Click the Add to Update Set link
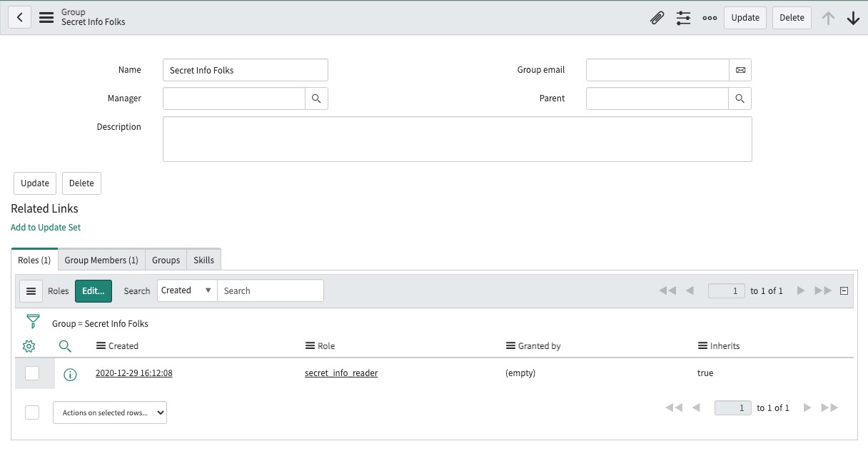 (45, 227)
